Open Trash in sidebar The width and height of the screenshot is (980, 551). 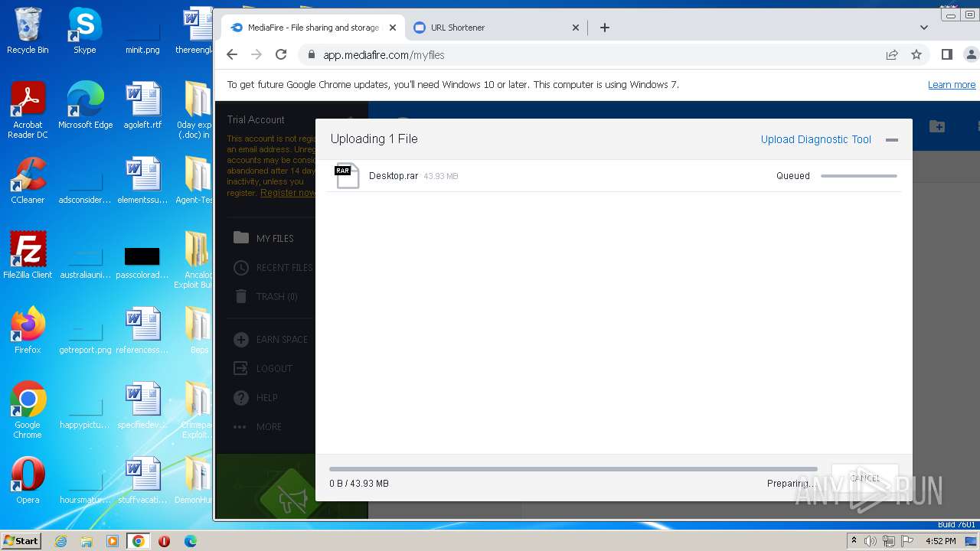click(x=265, y=297)
